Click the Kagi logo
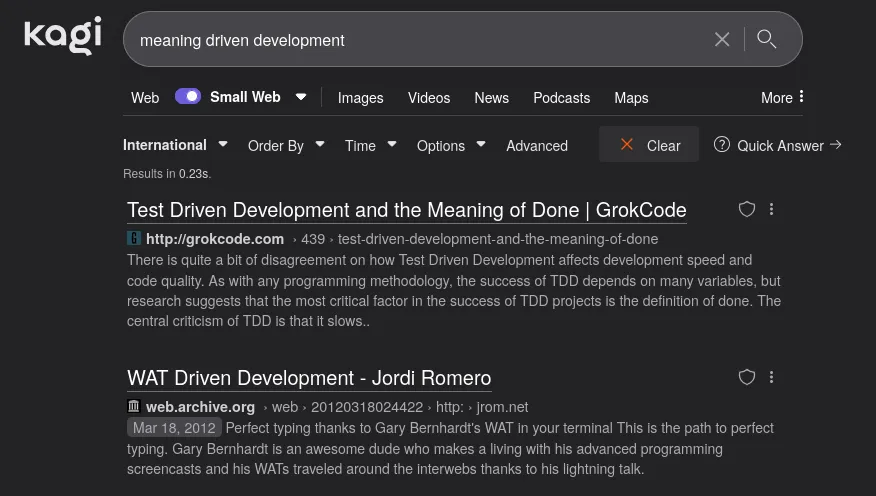Screen dimensions: 876x496 pyautogui.click(x=62, y=37)
